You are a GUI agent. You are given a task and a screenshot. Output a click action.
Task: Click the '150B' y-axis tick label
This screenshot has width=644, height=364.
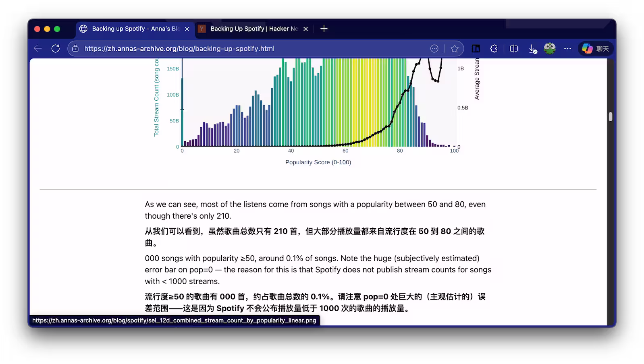[x=173, y=69]
